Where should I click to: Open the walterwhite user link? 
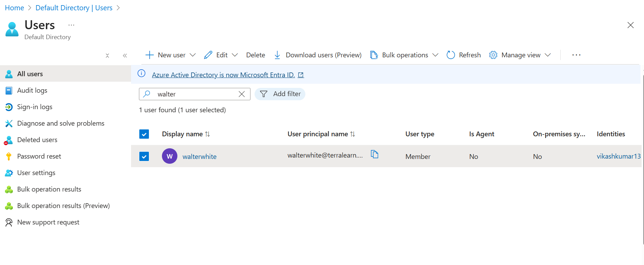(199, 157)
